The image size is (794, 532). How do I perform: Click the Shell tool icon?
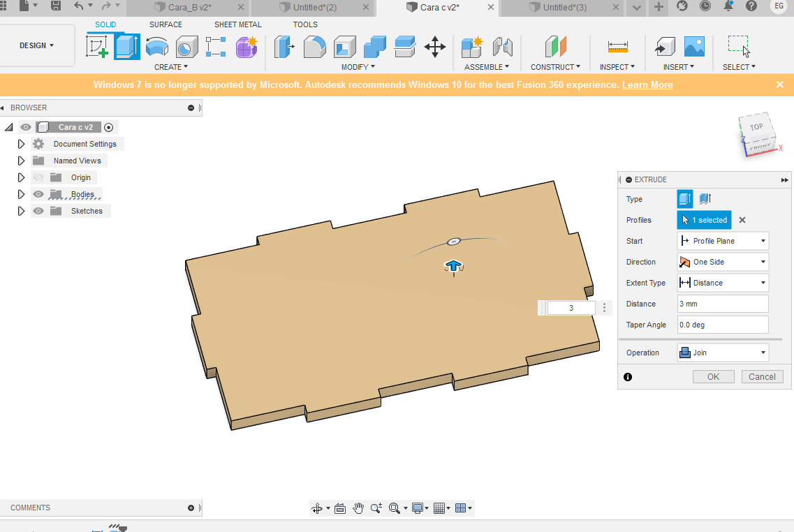coord(345,47)
